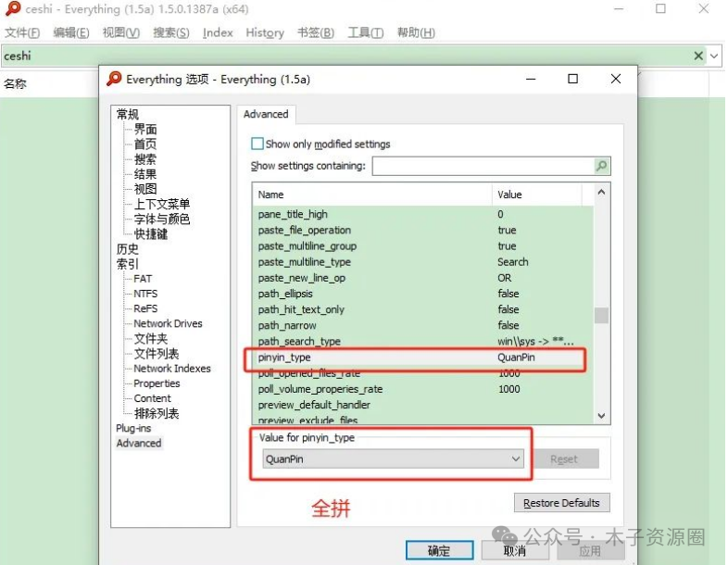
Task: Click the settings list scroll-down arrow
Action: 601,416
